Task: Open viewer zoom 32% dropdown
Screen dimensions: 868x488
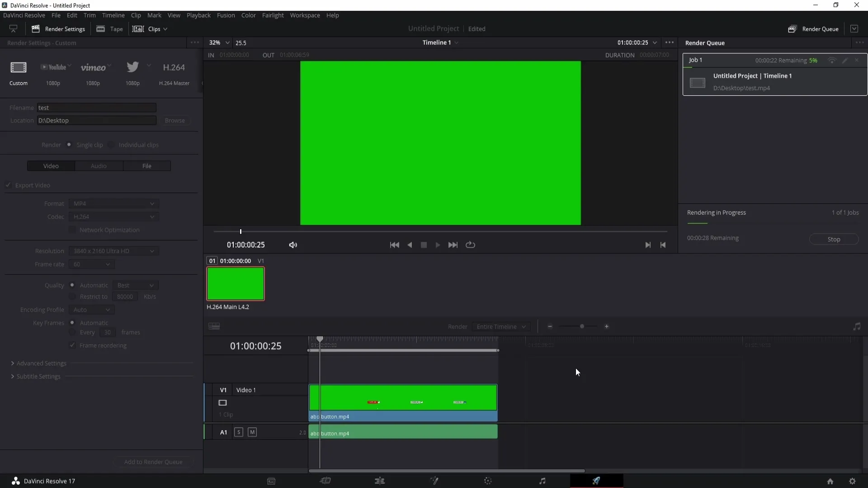Action: [x=219, y=42]
